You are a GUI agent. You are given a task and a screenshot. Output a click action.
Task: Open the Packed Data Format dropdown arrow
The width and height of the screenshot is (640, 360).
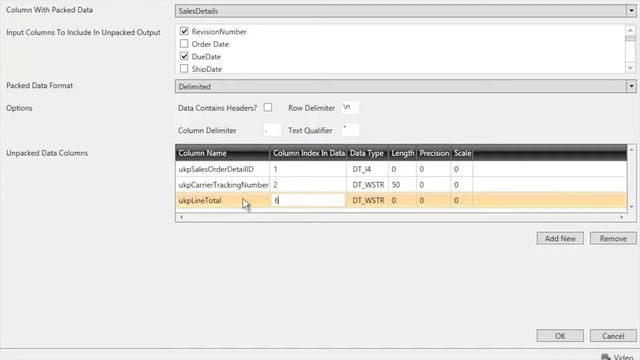[x=631, y=87]
